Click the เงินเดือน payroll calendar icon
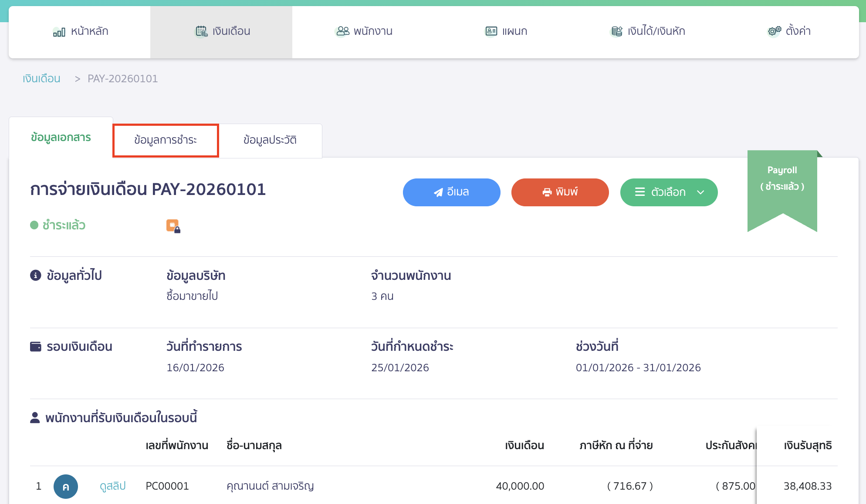866x504 pixels. click(x=201, y=31)
